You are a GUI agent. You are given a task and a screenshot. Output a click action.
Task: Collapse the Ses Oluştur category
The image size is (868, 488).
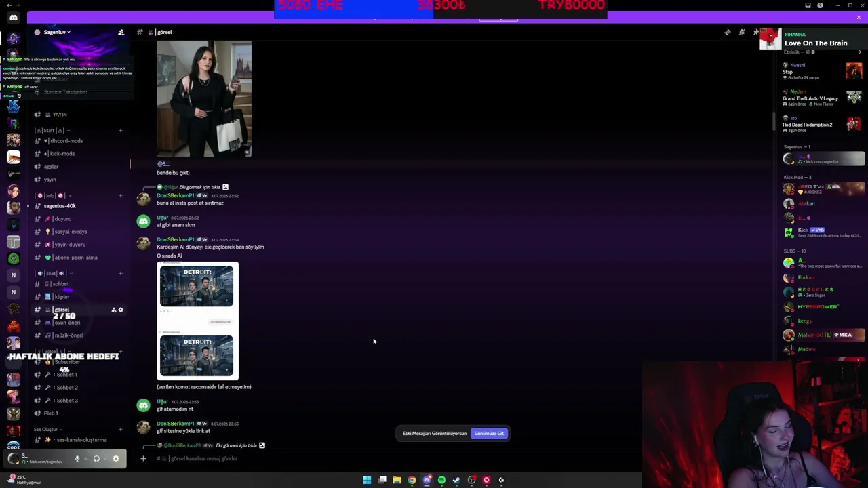point(47,429)
